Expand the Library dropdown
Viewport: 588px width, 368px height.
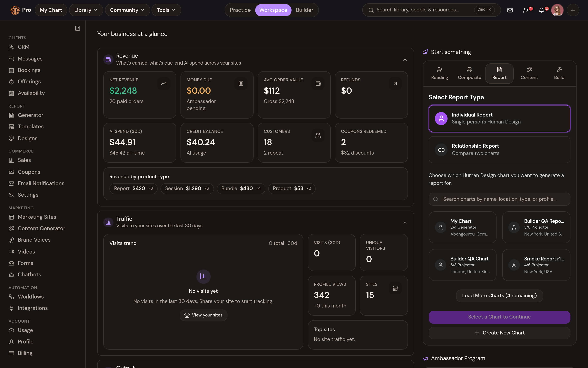tap(86, 10)
